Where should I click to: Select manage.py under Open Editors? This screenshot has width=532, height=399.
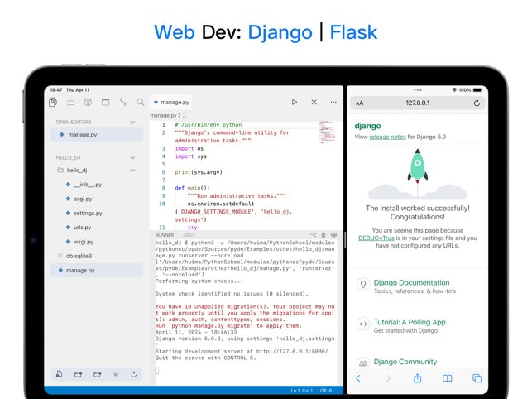(97, 134)
